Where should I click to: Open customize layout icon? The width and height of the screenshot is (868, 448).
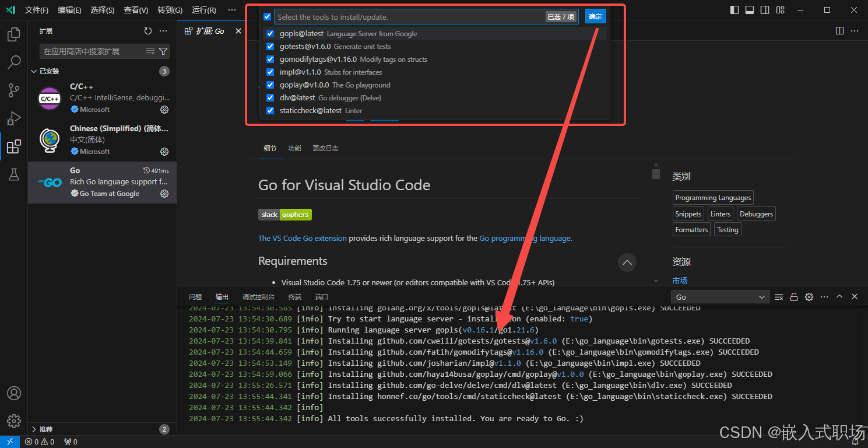(x=780, y=10)
